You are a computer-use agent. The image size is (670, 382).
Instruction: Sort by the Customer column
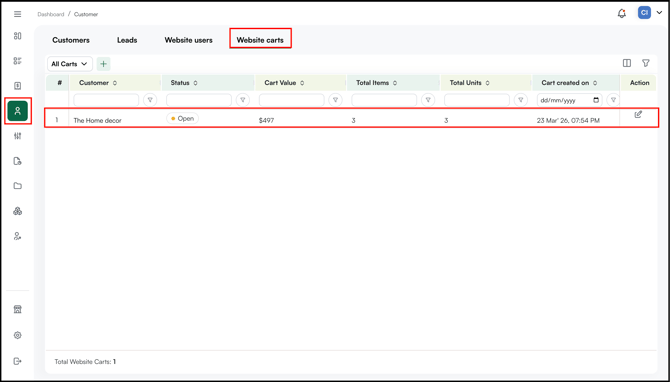point(115,83)
